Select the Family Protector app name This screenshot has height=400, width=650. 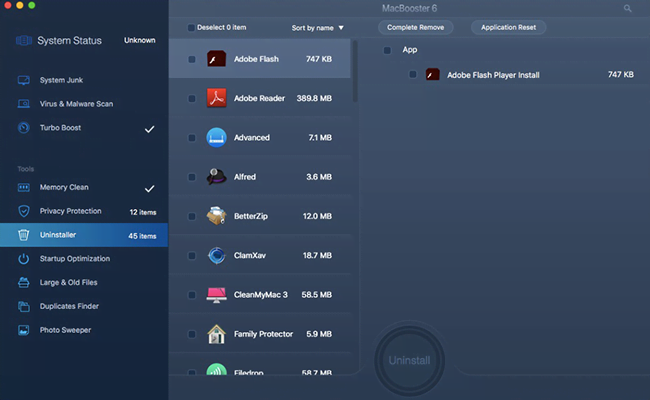pyautogui.click(x=263, y=334)
